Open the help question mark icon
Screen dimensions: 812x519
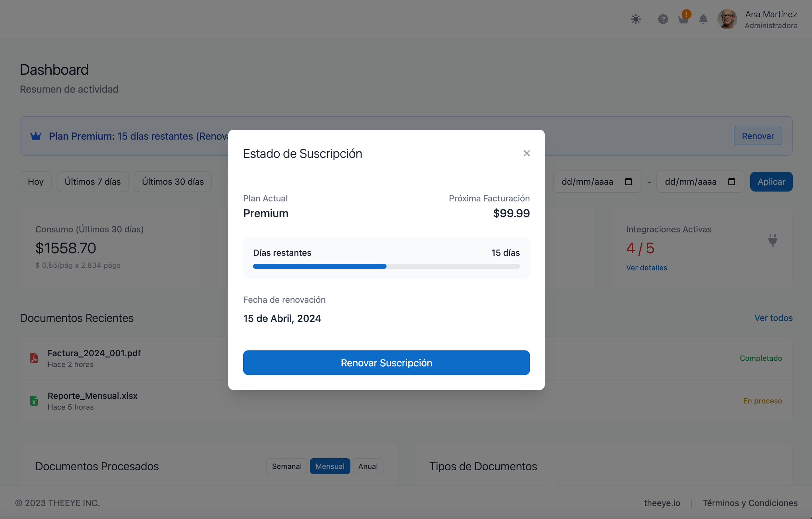click(x=663, y=19)
